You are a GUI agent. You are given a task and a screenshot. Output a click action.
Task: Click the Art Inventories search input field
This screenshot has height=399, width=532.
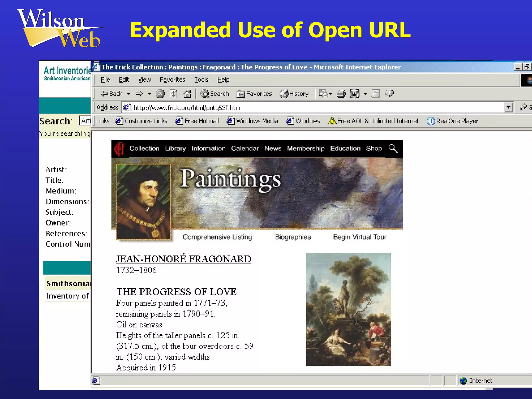(85, 121)
